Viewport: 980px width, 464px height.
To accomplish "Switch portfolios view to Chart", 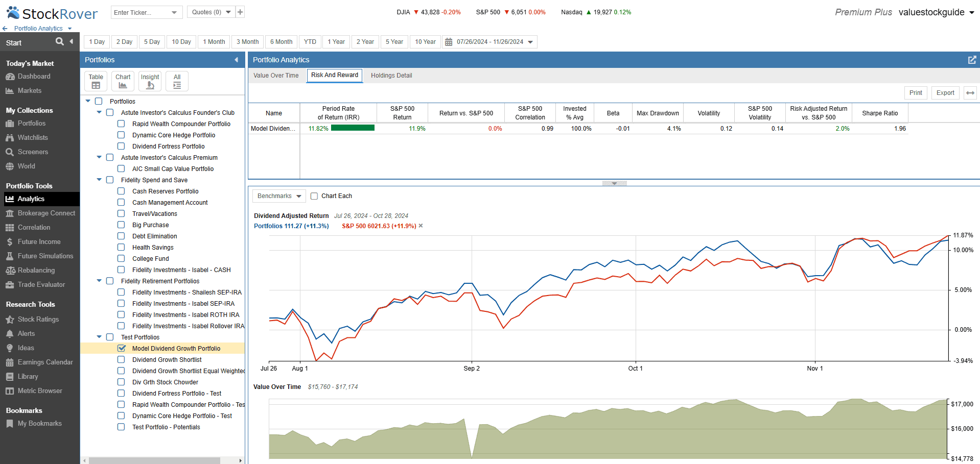I will pyautogui.click(x=123, y=81).
